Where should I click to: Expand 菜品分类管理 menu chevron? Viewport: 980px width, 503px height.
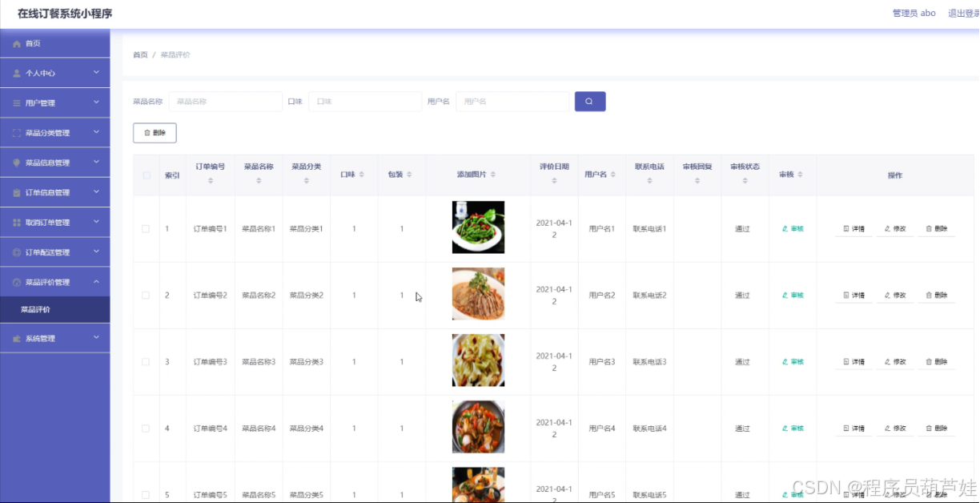click(96, 132)
